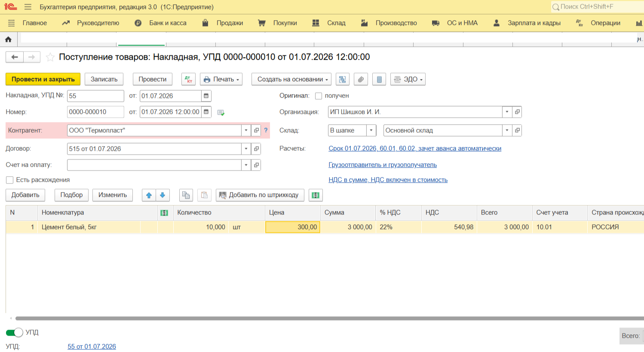The height and width of the screenshot is (352, 644).
Task: Enable the Есть расхождения checkbox
Action: coord(9,180)
